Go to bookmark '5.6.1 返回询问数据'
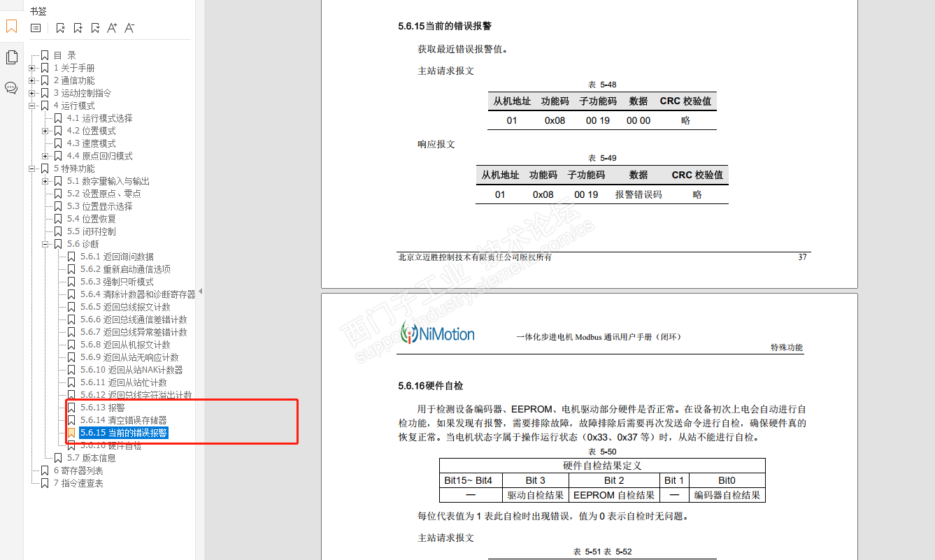Viewport: 935px width, 560px height. [x=117, y=257]
